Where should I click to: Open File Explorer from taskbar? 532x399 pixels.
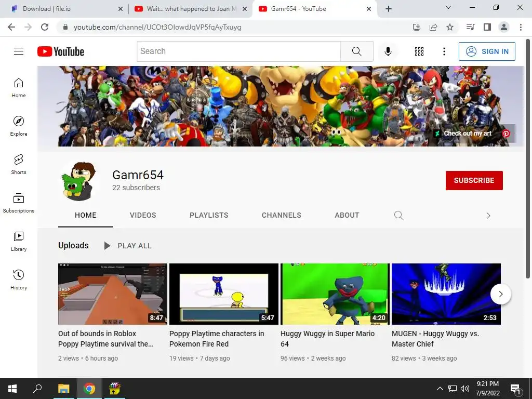pyautogui.click(x=63, y=389)
